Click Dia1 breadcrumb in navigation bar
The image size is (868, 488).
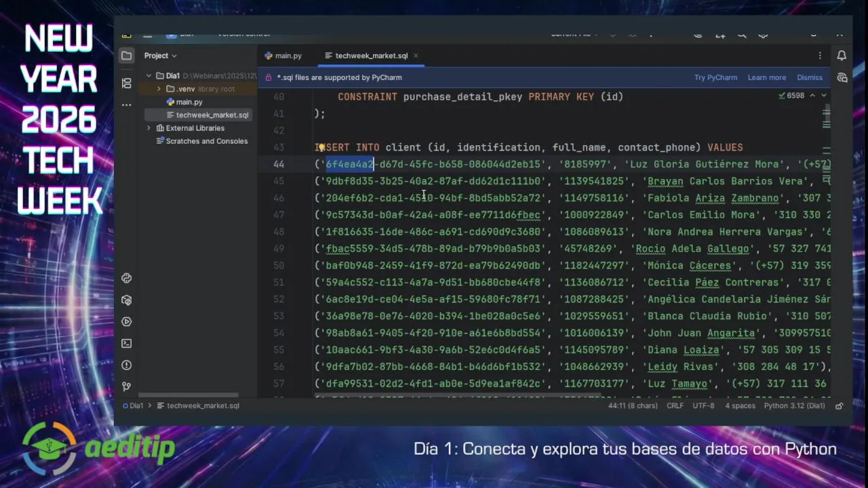pyautogui.click(x=136, y=406)
